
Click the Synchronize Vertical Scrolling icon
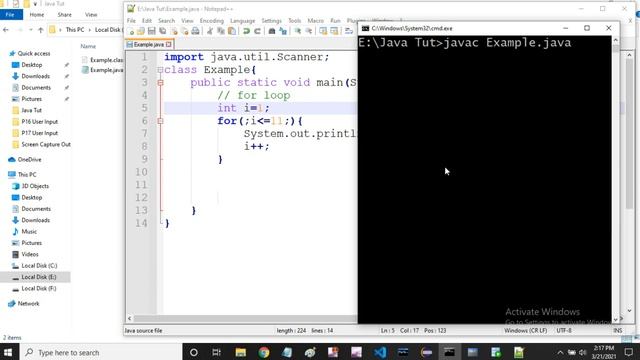pyautogui.click(x=323, y=31)
